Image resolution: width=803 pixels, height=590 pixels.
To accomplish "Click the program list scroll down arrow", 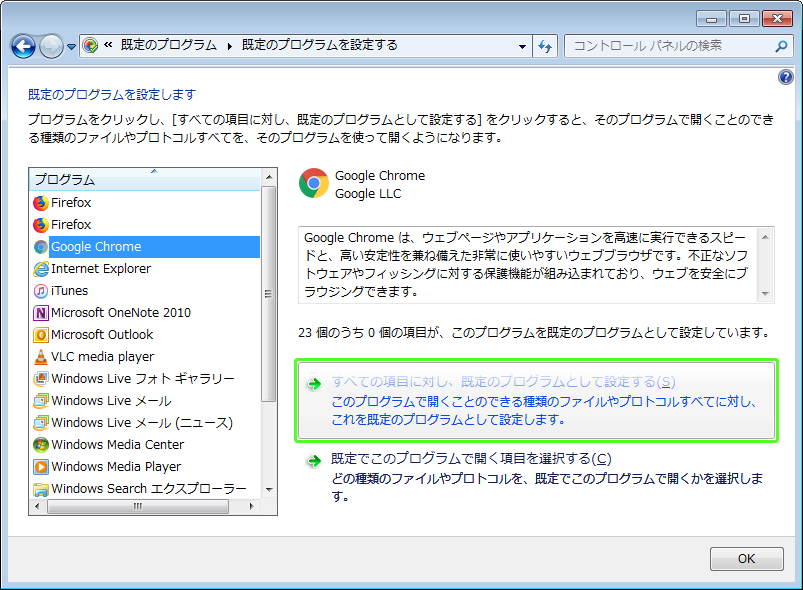I will (x=269, y=490).
